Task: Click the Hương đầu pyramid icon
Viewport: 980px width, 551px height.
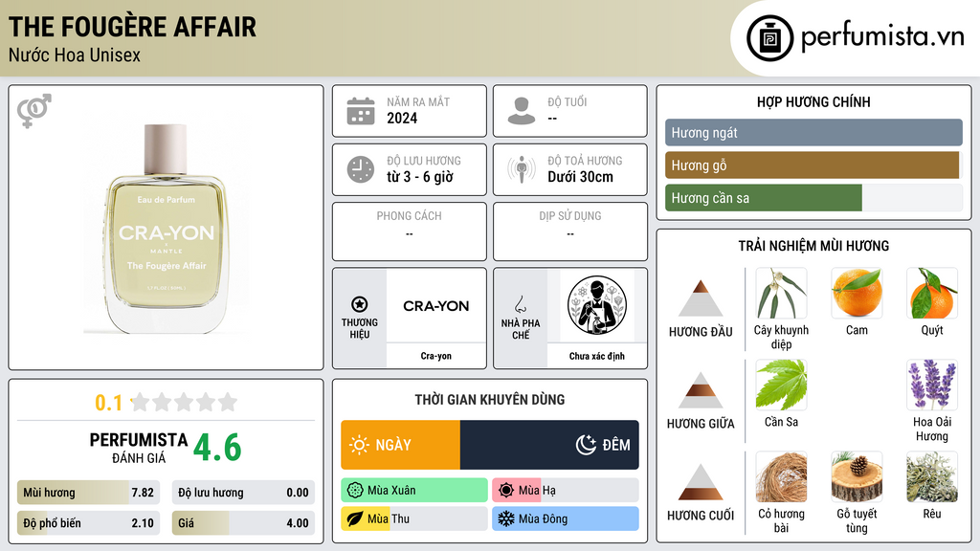Action: pyautogui.click(x=701, y=298)
